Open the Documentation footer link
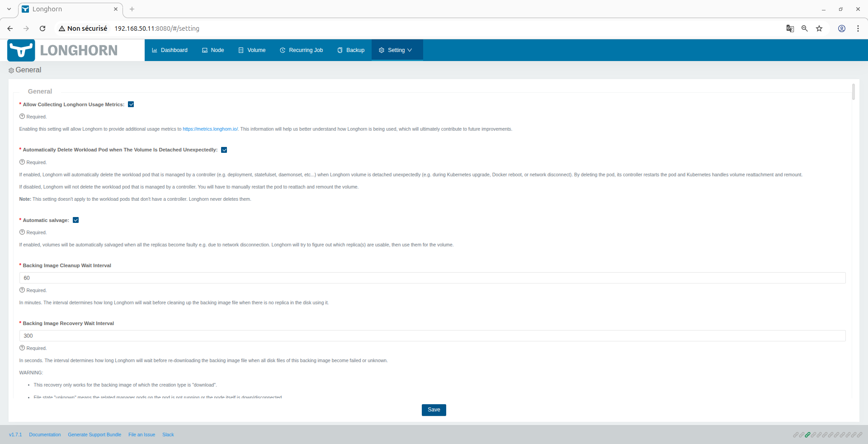The image size is (868, 444). pyautogui.click(x=45, y=435)
